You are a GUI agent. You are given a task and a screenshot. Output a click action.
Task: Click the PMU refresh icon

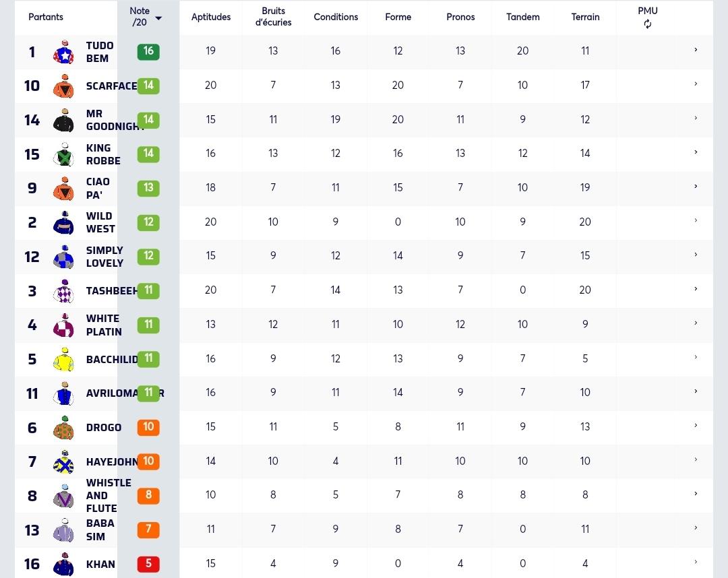(647, 24)
